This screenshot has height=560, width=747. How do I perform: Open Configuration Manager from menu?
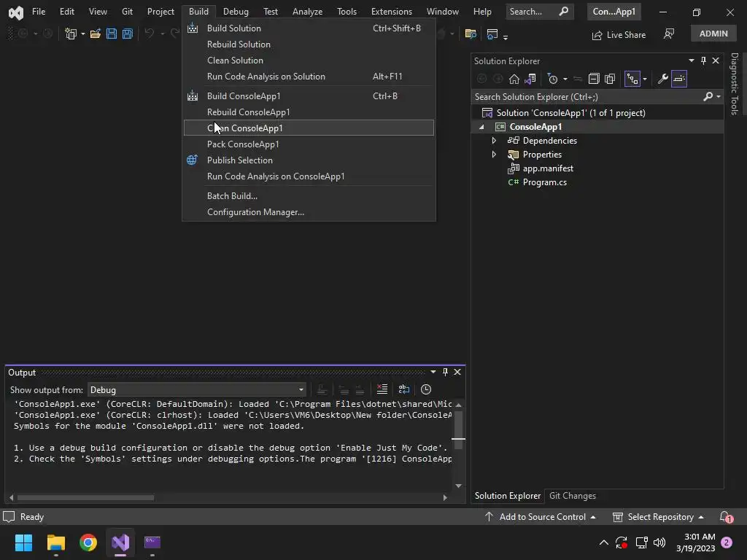tap(309, 212)
